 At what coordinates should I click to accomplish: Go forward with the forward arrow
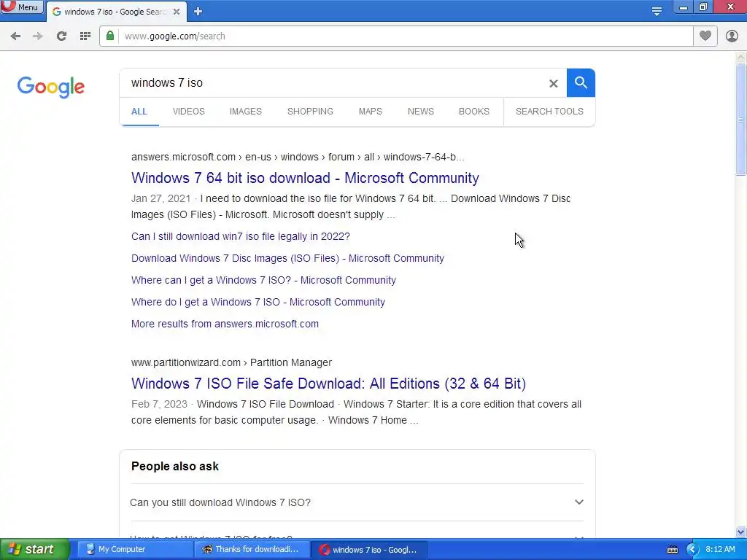coord(38,36)
